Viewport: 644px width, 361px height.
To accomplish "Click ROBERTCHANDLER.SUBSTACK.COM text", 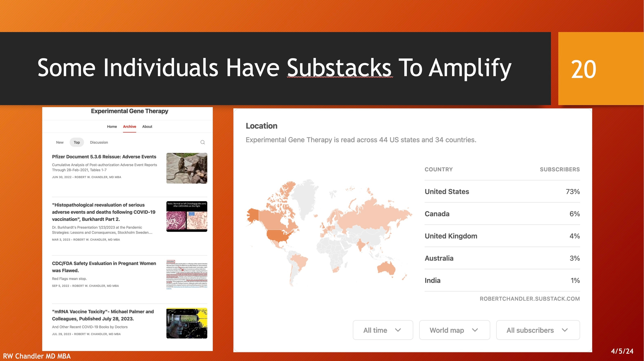I will pos(530,299).
